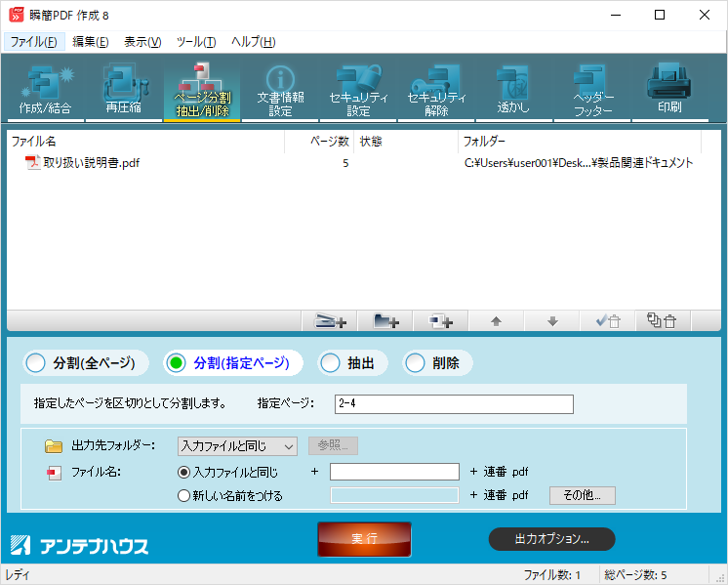Expand the 出力先フォルダー dropdown
This screenshot has height=585, width=728.
tap(237, 446)
